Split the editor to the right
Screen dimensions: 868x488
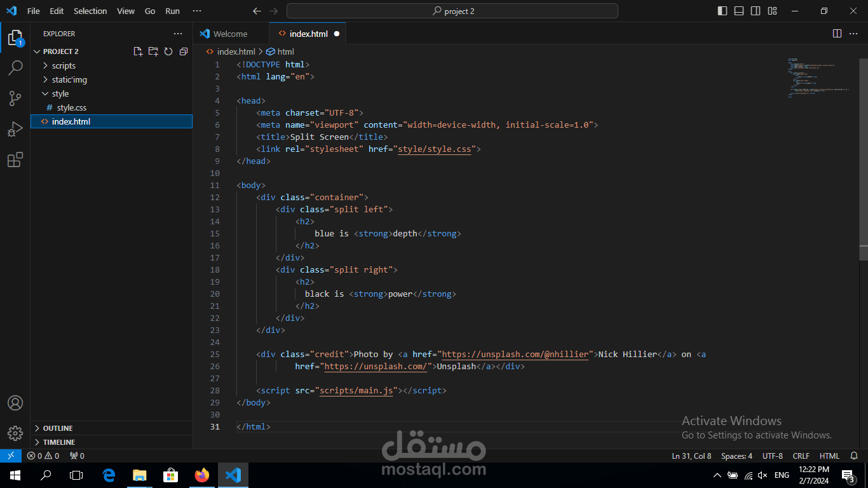coord(837,34)
